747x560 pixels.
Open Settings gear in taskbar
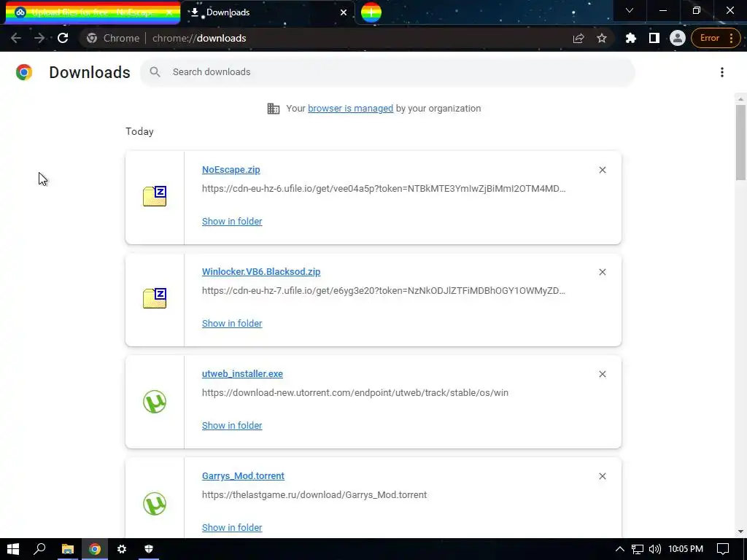(122, 549)
